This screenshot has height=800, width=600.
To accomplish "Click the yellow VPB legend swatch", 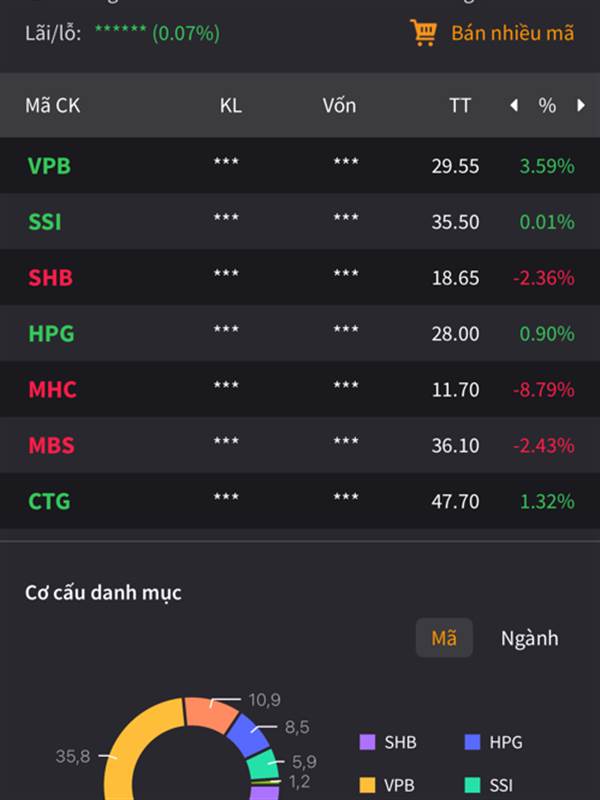I will coord(367,785).
